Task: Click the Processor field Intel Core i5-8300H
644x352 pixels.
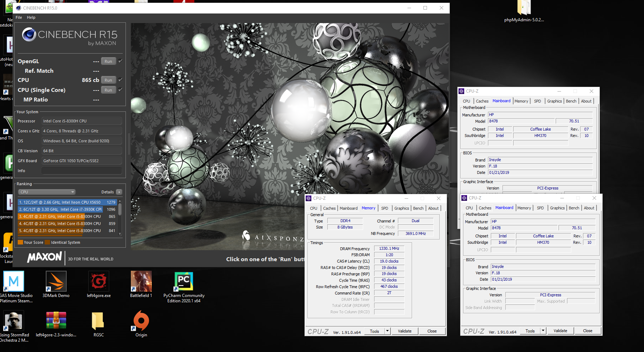Action: [x=82, y=121]
